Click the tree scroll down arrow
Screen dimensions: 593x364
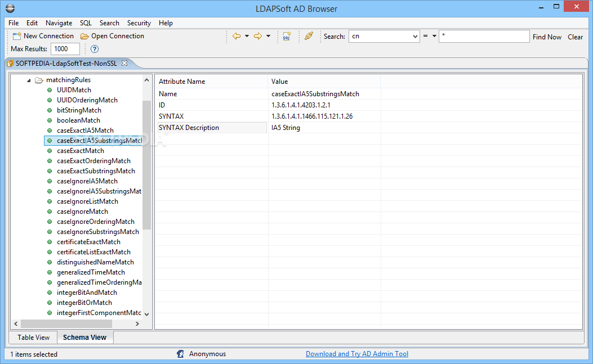pos(147,314)
